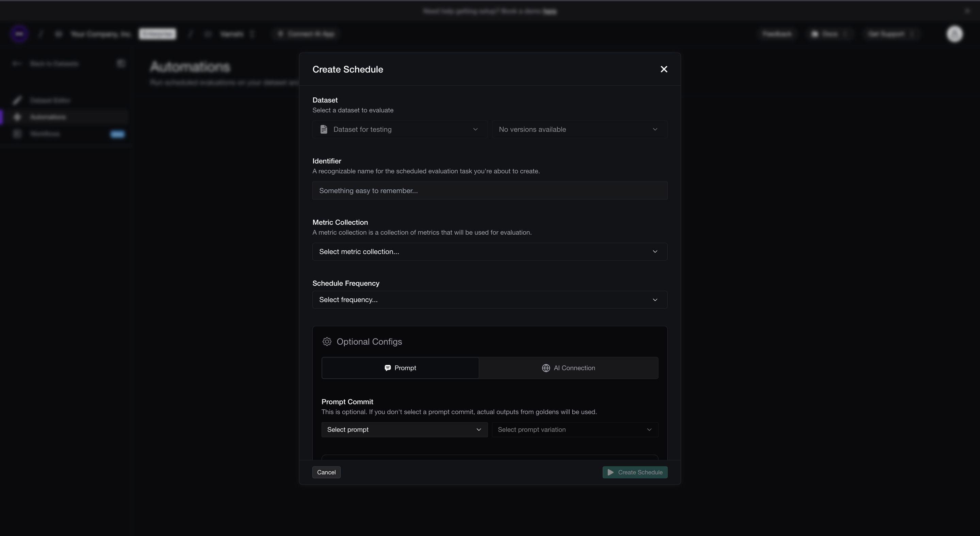Click the Metric Collection heading

[340, 222]
